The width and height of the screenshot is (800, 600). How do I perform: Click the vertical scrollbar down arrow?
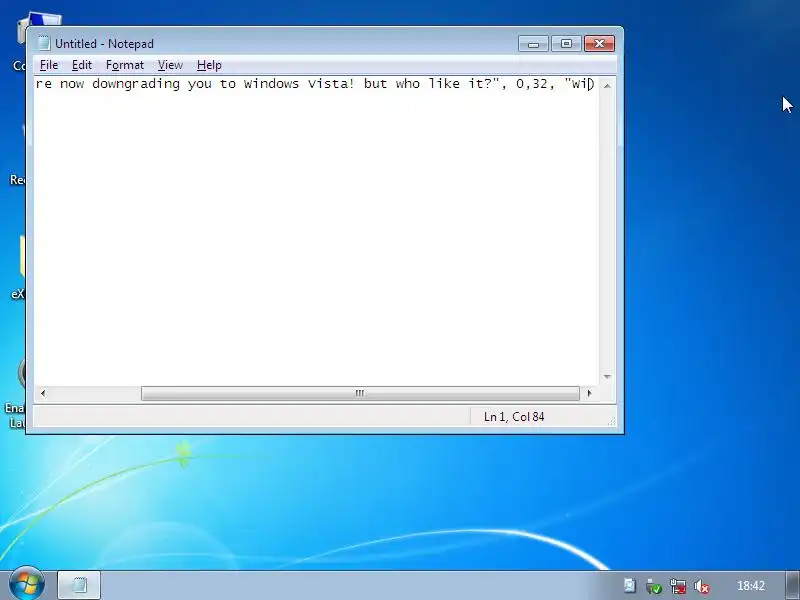coord(607,377)
